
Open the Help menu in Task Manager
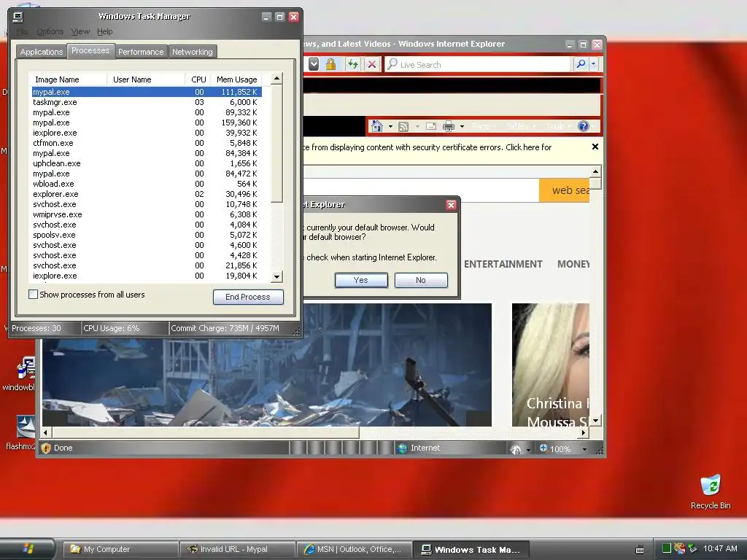click(x=105, y=31)
